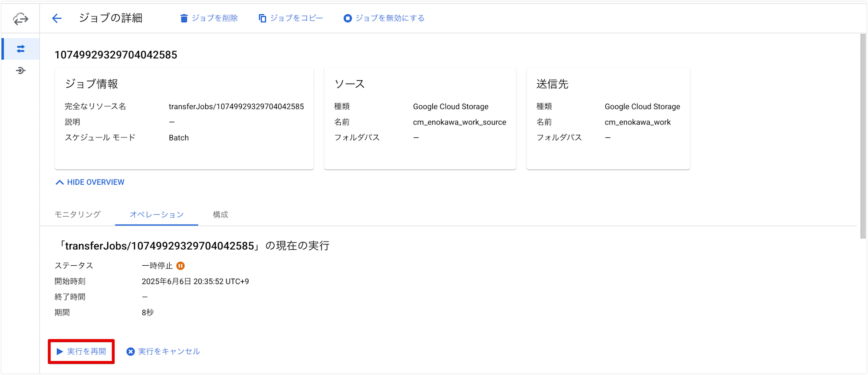The image size is (868, 375).
Task: Collapse the overview with HIDE OVERVIEW
Action: [90, 182]
